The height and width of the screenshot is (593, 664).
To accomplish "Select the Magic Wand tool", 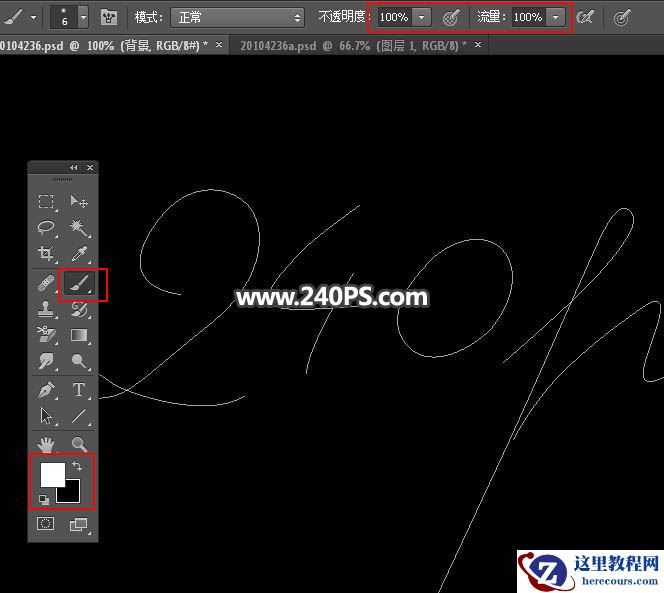I will coord(79,227).
